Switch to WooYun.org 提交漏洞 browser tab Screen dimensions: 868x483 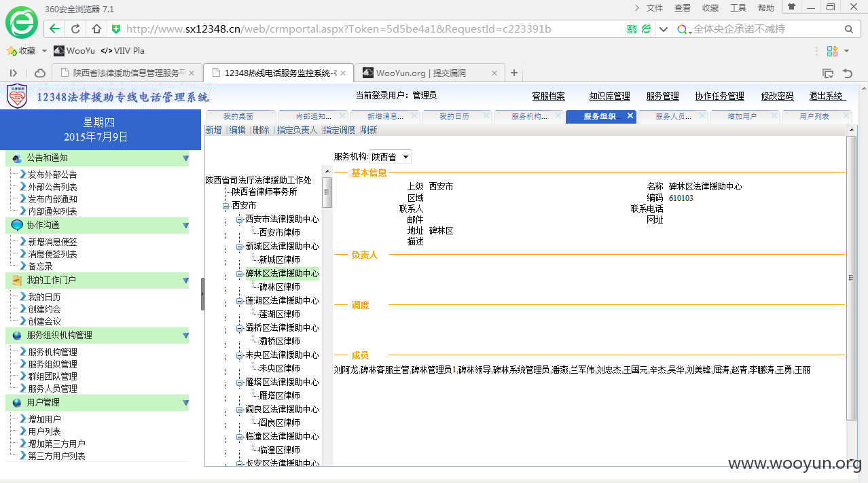pyautogui.click(x=429, y=73)
